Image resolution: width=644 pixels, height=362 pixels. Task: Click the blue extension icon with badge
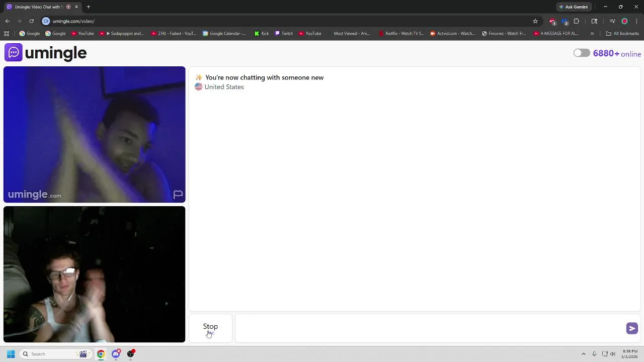[x=565, y=22]
